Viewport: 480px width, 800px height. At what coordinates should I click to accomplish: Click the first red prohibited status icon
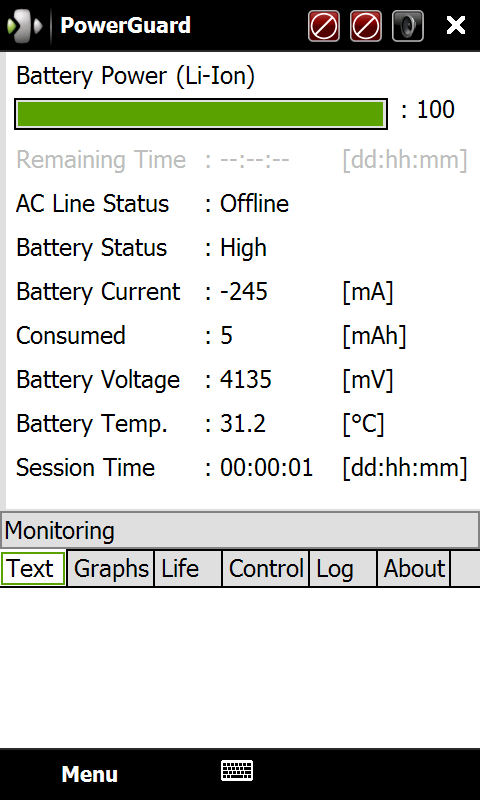click(x=324, y=26)
